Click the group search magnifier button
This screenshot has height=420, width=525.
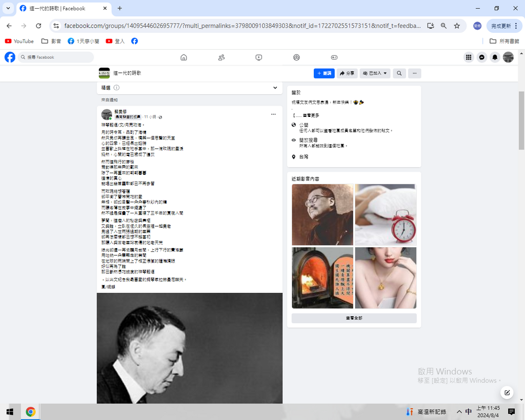pyautogui.click(x=399, y=73)
